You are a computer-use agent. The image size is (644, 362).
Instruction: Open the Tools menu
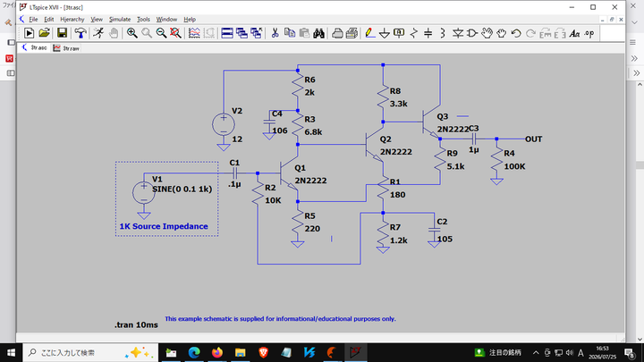[143, 20]
